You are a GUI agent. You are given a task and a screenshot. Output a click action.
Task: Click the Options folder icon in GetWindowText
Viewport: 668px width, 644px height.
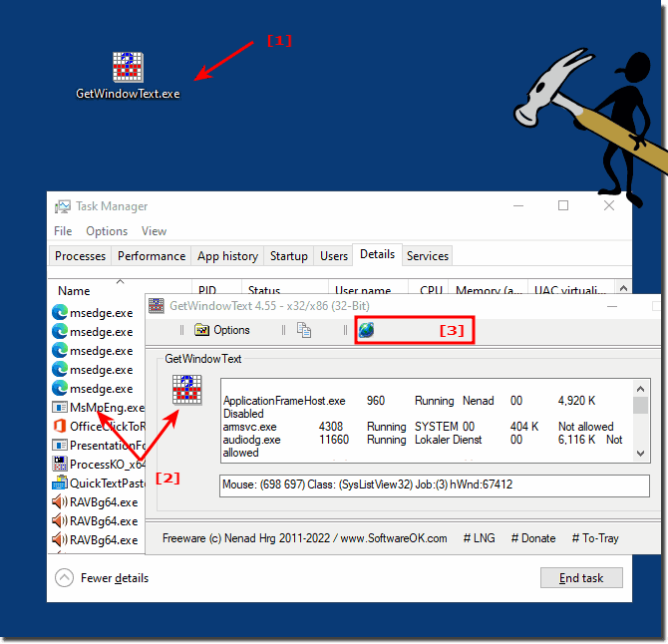201,330
